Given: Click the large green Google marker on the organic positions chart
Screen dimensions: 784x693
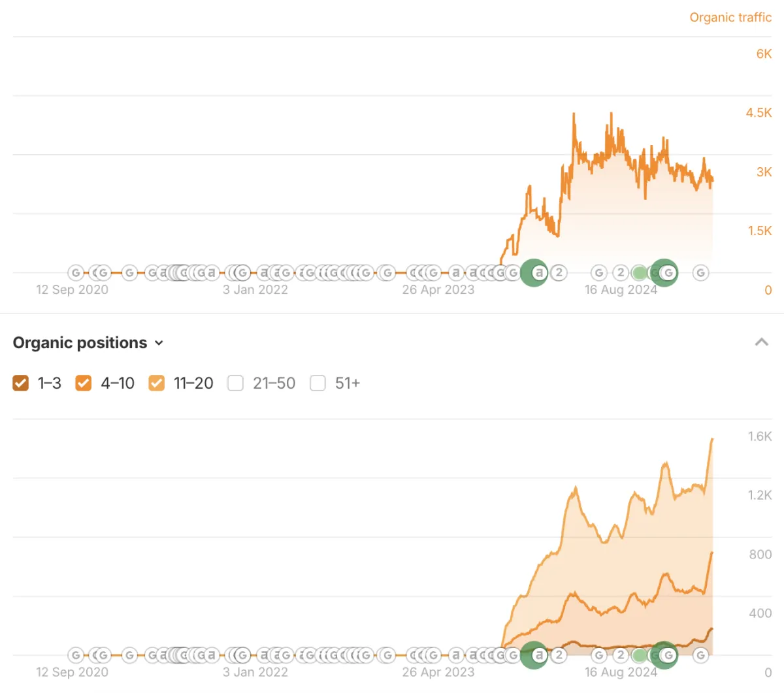Looking at the screenshot, I should coord(666,654).
